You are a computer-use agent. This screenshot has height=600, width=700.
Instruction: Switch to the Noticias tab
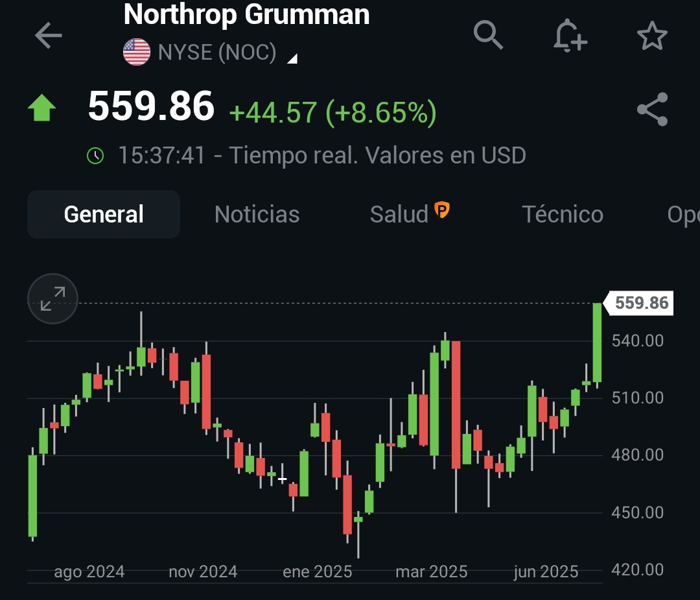[x=257, y=215]
